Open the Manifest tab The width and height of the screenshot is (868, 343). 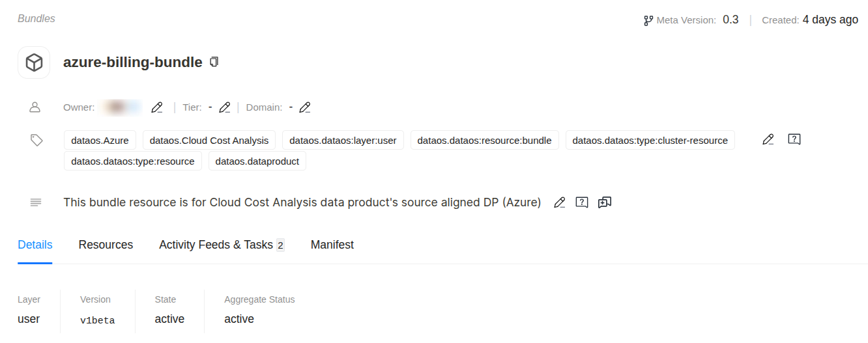click(332, 245)
